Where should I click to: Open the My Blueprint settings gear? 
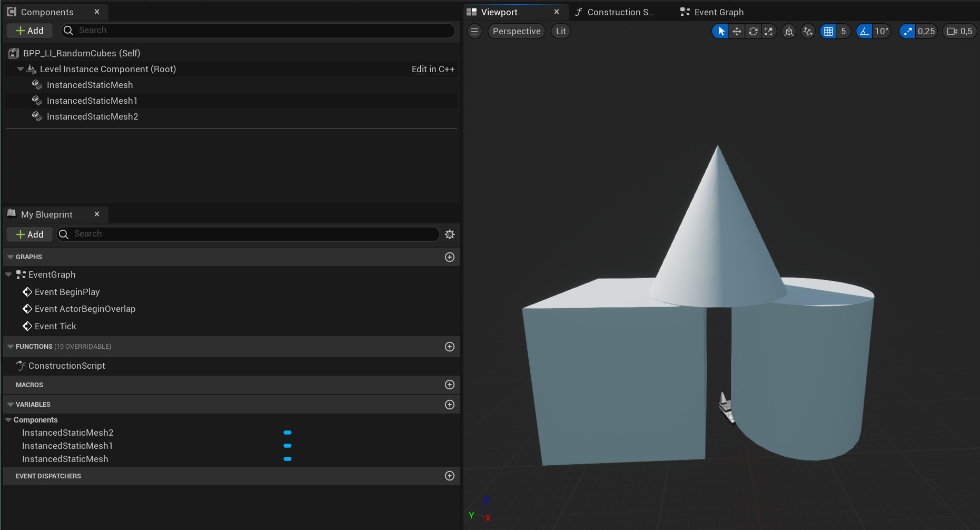(450, 234)
